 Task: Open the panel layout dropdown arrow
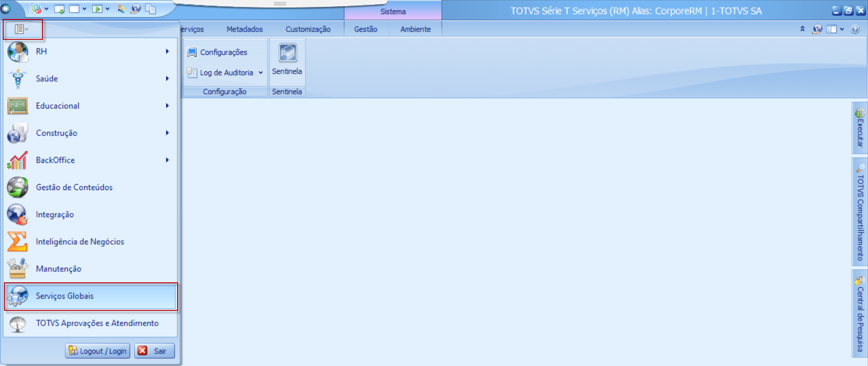(x=842, y=29)
